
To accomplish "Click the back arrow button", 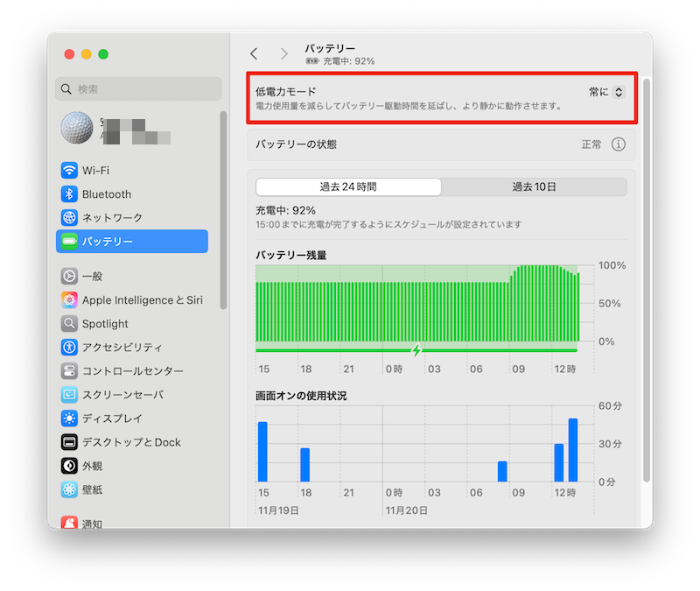I will [255, 54].
